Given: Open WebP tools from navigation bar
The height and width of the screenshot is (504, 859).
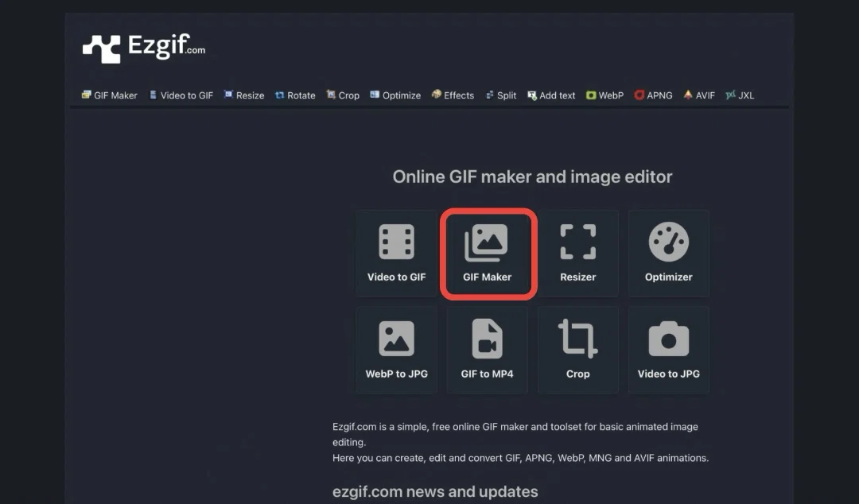Looking at the screenshot, I should [604, 95].
